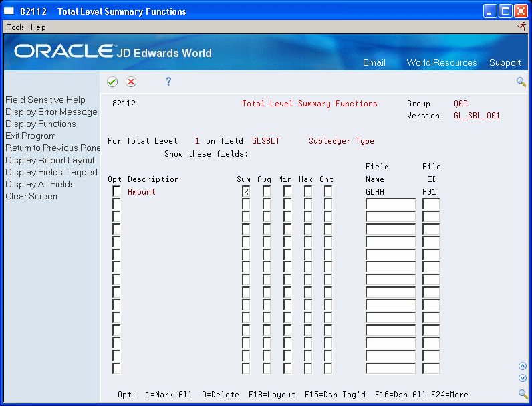532x406 pixels.
Task: Open the Help menu
Action: click(x=38, y=27)
